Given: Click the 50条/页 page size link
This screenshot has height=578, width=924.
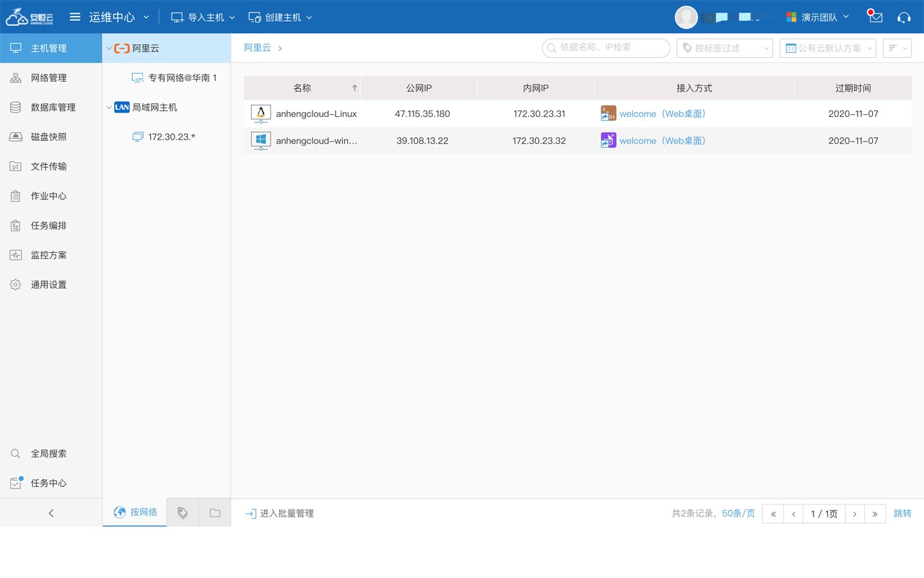Looking at the screenshot, I should [738, 514].
